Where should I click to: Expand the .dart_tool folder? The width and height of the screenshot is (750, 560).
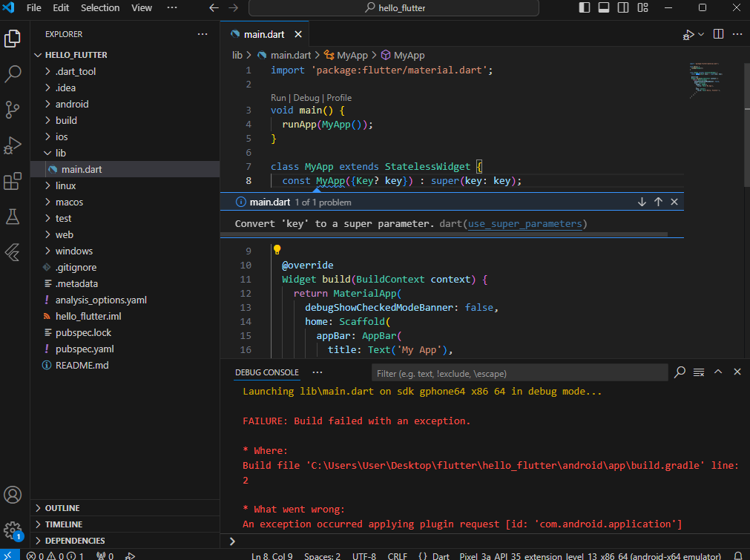click(125, 71)
